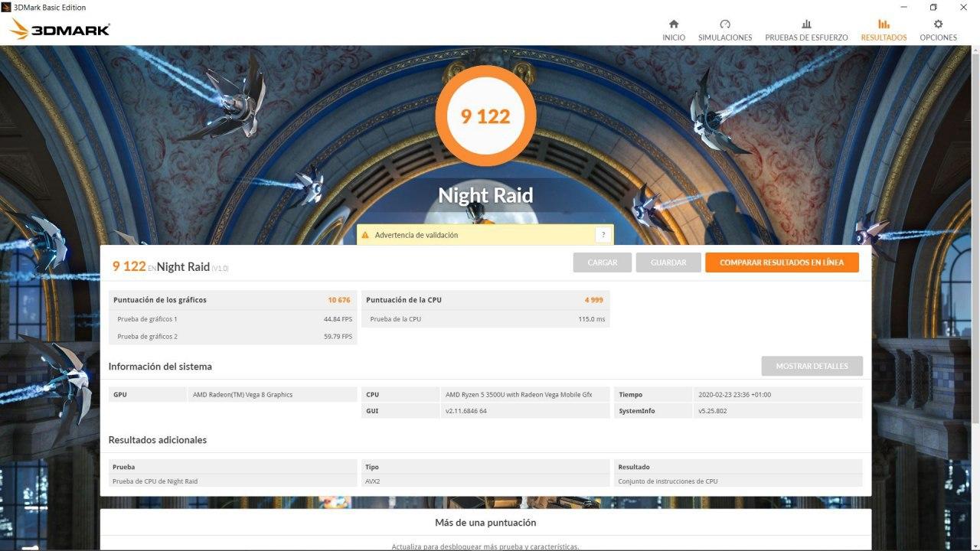Open the Simulaciones benchmarks icon
The image size is (980, 551).
(x=724, y=24)
